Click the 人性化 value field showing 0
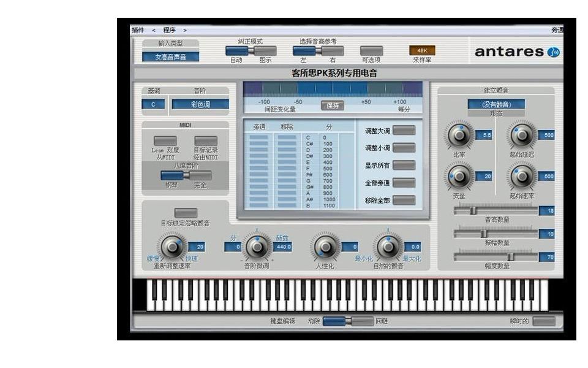The image size is (588, 368). (x=350, y=247)
